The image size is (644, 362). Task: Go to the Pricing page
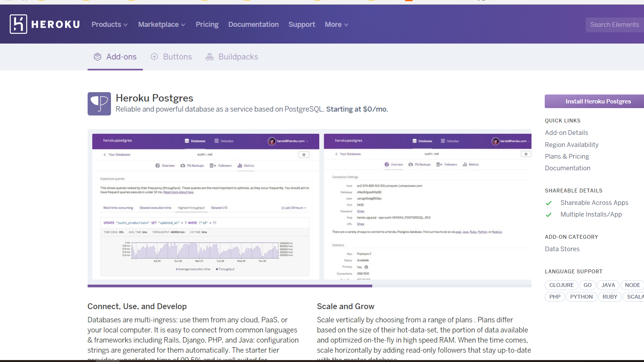[207, 24]
